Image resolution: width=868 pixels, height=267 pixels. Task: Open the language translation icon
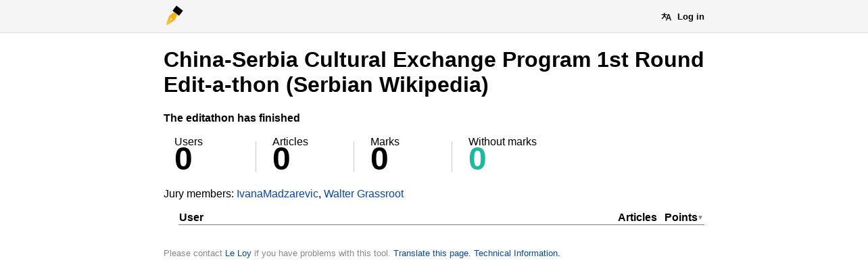point(667,17)
